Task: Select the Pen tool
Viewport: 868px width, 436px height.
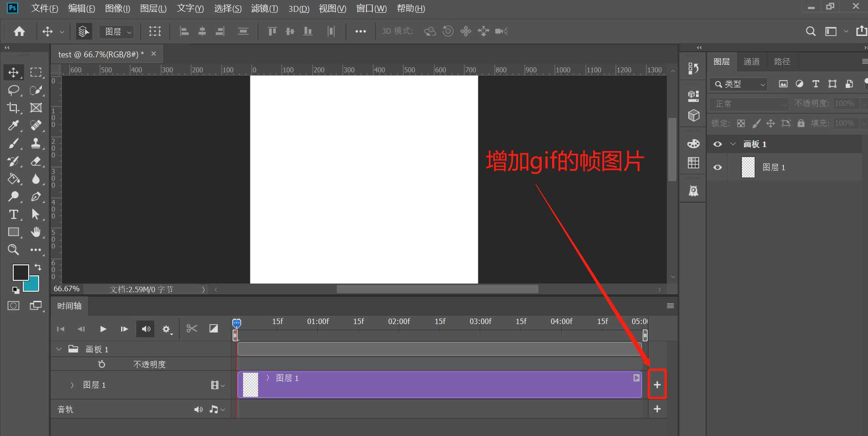Action: coord(36,197)
